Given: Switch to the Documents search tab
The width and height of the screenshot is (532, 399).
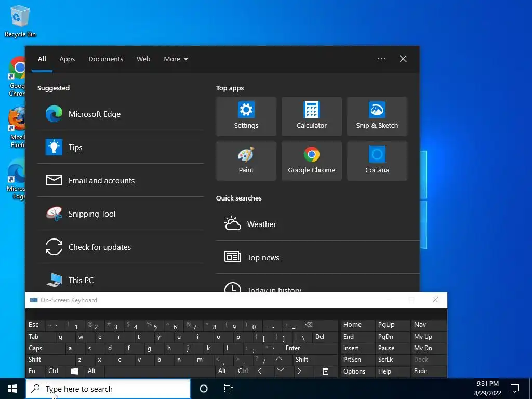Looking at the screenshot, I should coord(105,59).
